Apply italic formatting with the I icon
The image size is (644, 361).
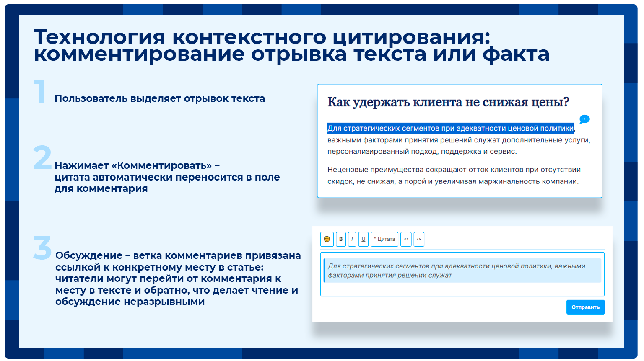352,239
